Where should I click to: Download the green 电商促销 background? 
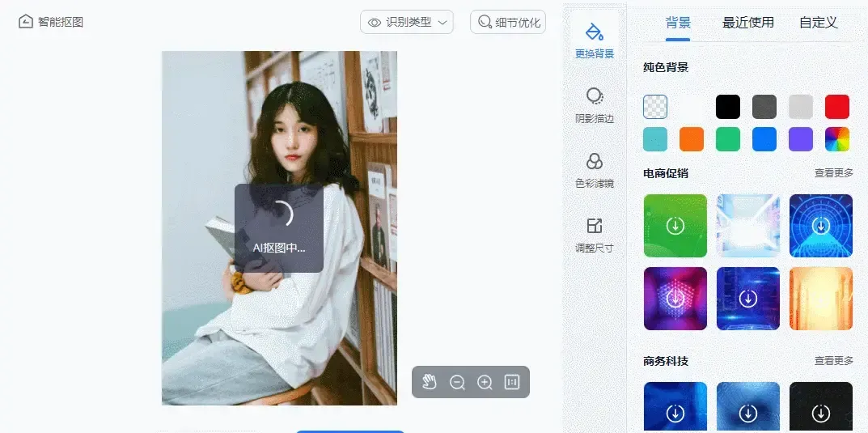coord(675,226)
